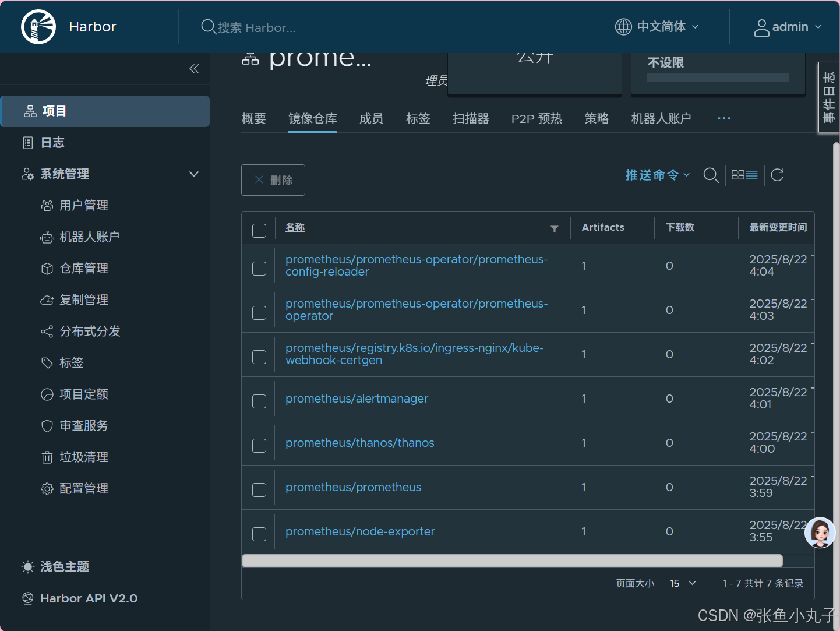Open the name column filter icon
This screenshot has height=631, width=840.
[x=555, y=229]
